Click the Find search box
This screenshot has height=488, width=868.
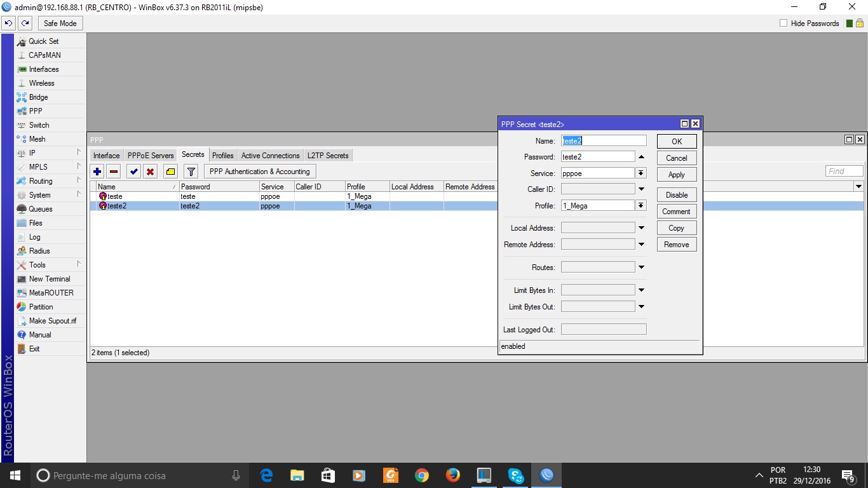click(x=844, y=171)
